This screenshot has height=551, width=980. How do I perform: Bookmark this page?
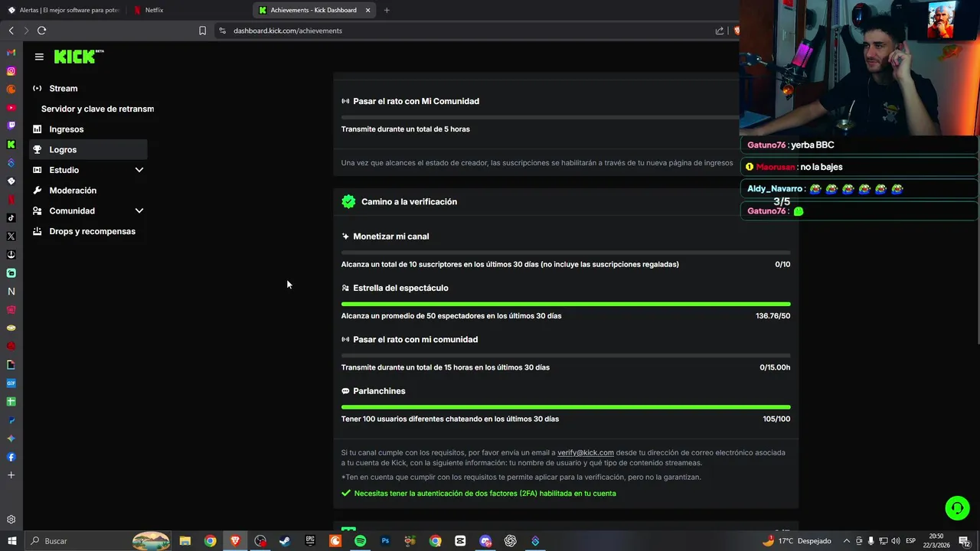(202, 31)
